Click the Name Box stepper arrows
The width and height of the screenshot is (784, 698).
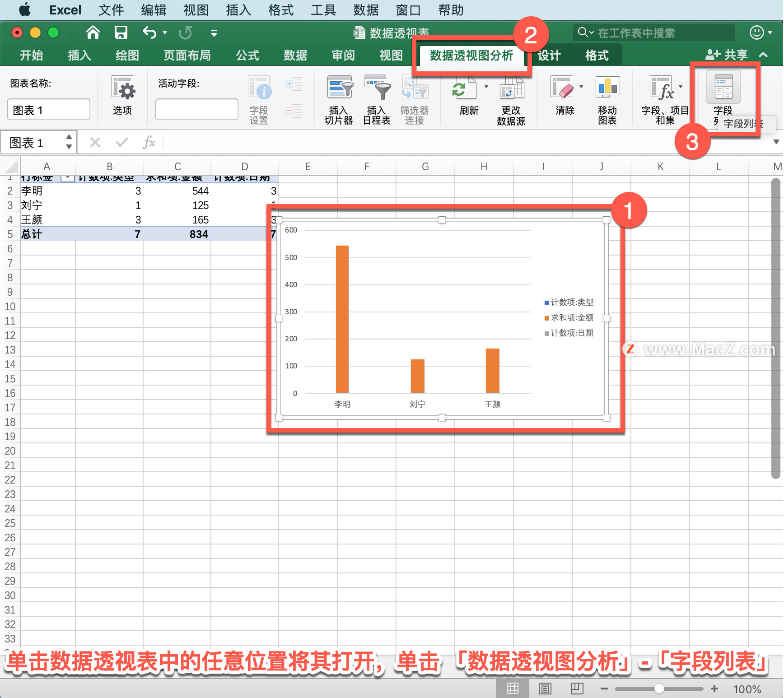69,142
